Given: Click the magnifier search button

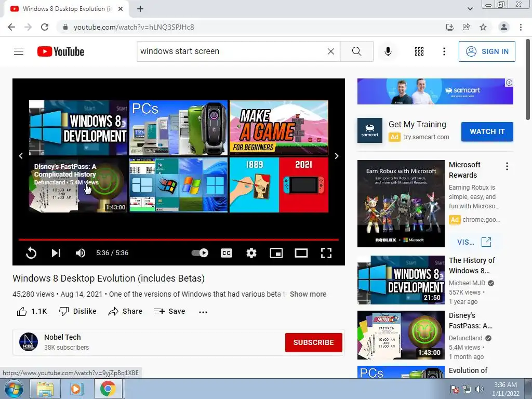Looking at the screenshot, I should tap(356, 51).
